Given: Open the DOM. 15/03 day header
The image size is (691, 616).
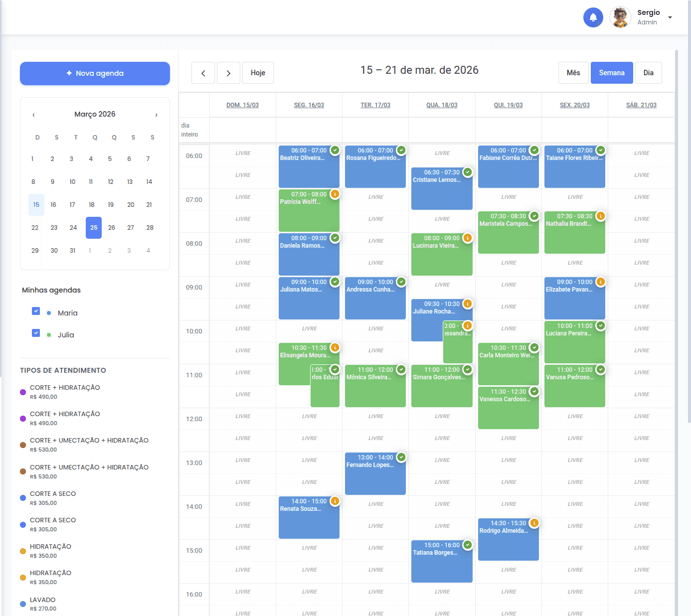Looking at the screenshot, I should tap(242, 105).
